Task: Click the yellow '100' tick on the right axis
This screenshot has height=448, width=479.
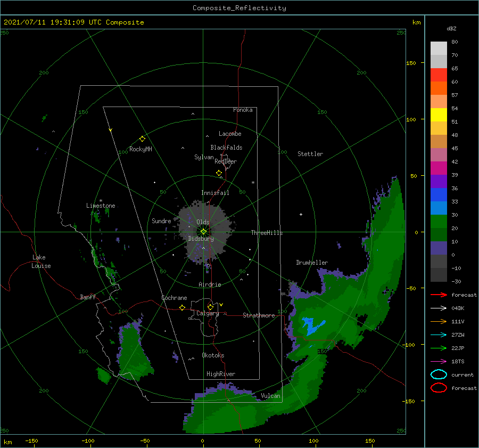Action: click(411, 119)
